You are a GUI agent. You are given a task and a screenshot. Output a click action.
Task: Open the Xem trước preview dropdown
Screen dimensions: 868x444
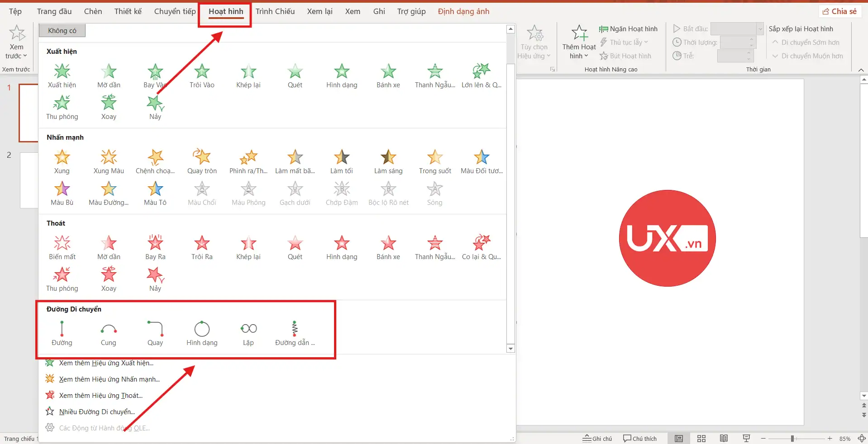[16, 51]
